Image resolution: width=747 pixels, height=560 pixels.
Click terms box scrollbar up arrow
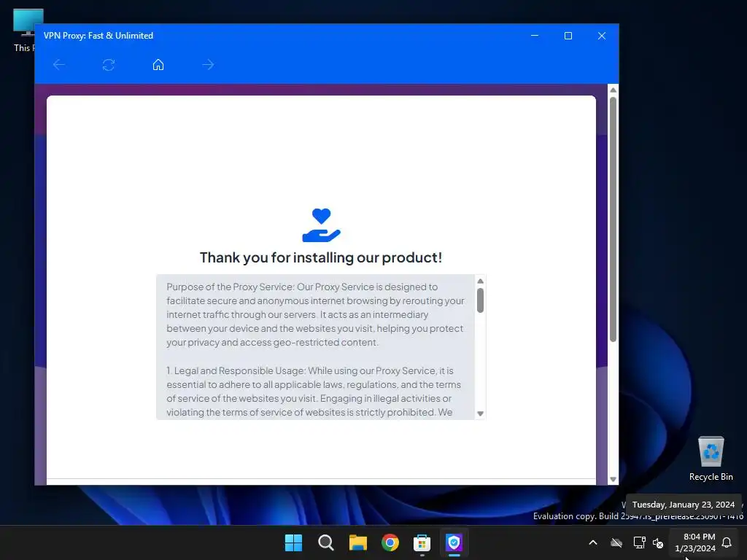(480, 281)
